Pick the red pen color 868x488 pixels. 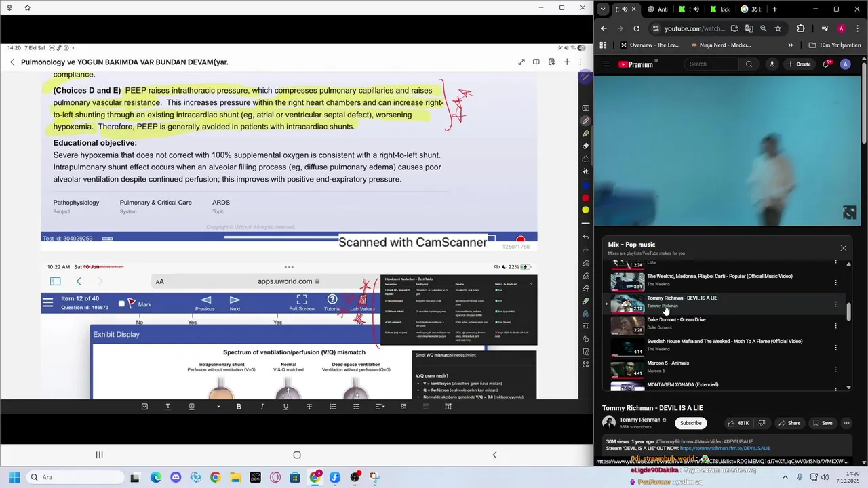pos(586,198)
